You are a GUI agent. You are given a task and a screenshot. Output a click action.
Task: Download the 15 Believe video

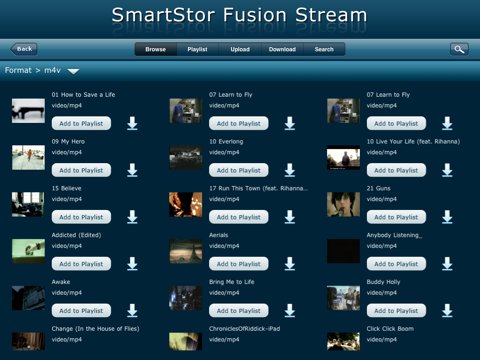[132, 217]
